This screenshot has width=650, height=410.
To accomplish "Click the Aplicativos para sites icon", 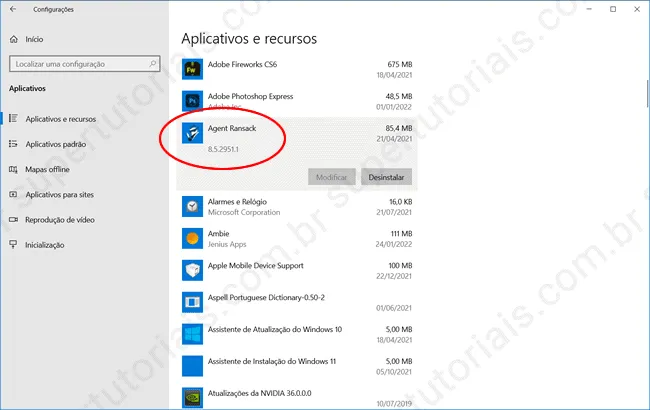I will (x=13, y=194).
